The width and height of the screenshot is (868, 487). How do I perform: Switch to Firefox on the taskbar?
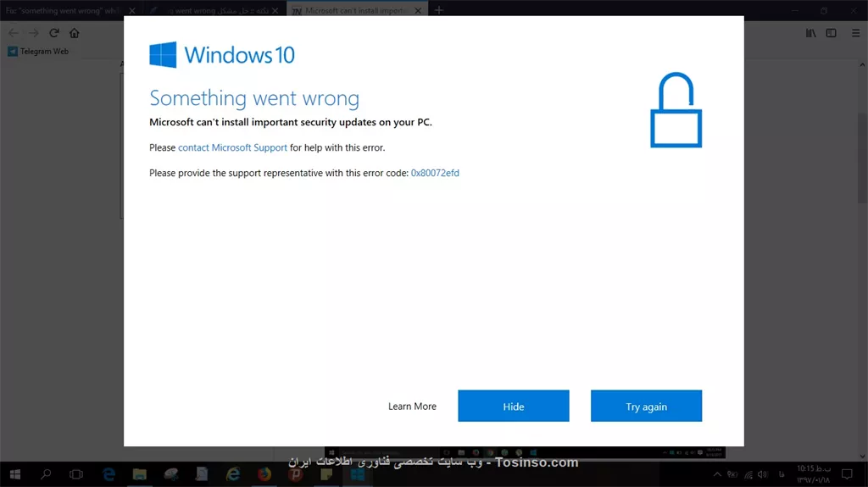click(264, 474)
